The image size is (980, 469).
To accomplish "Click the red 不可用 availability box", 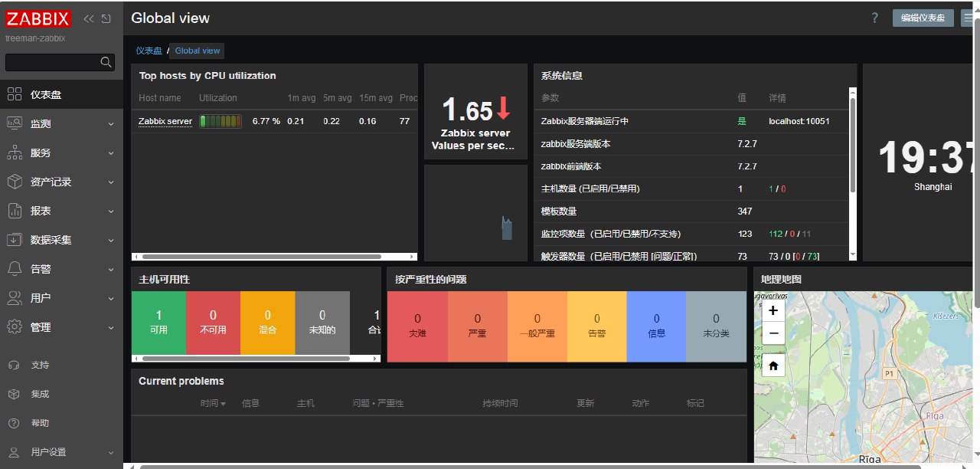I will click(213, 323).
